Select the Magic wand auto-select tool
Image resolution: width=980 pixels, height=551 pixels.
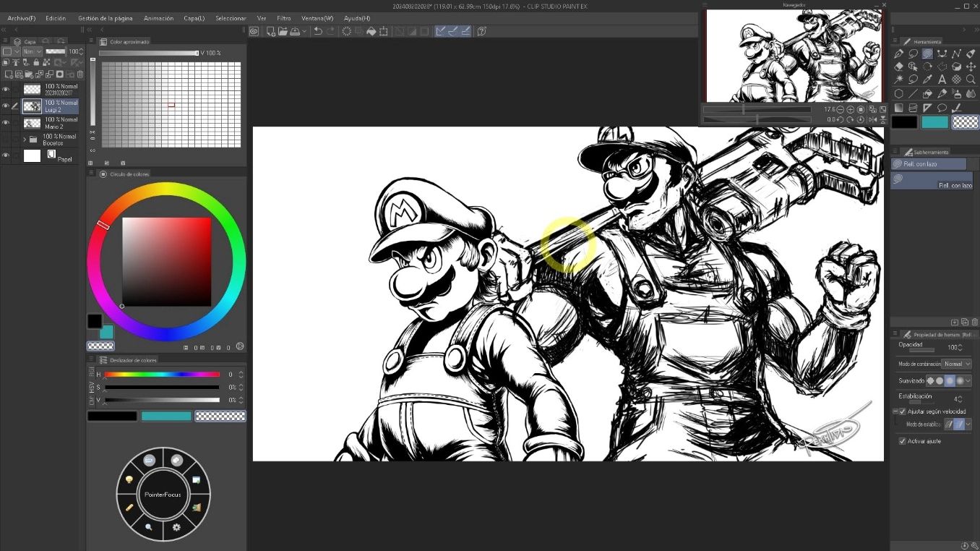(898, 80)
